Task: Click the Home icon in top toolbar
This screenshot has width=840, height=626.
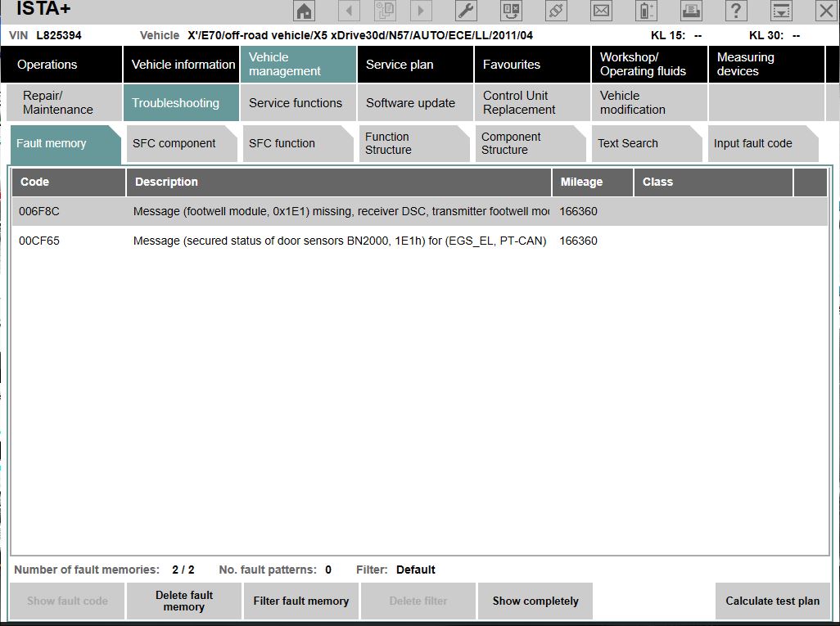Action: coord(305,11)
